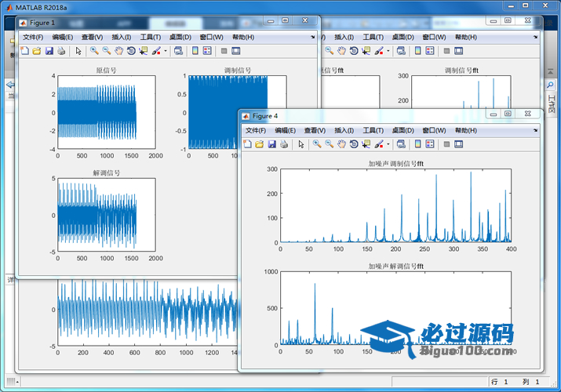Enable Zoom In tool in Figure 1
Screen dimensions: 561x392
[x=94, y=51]
